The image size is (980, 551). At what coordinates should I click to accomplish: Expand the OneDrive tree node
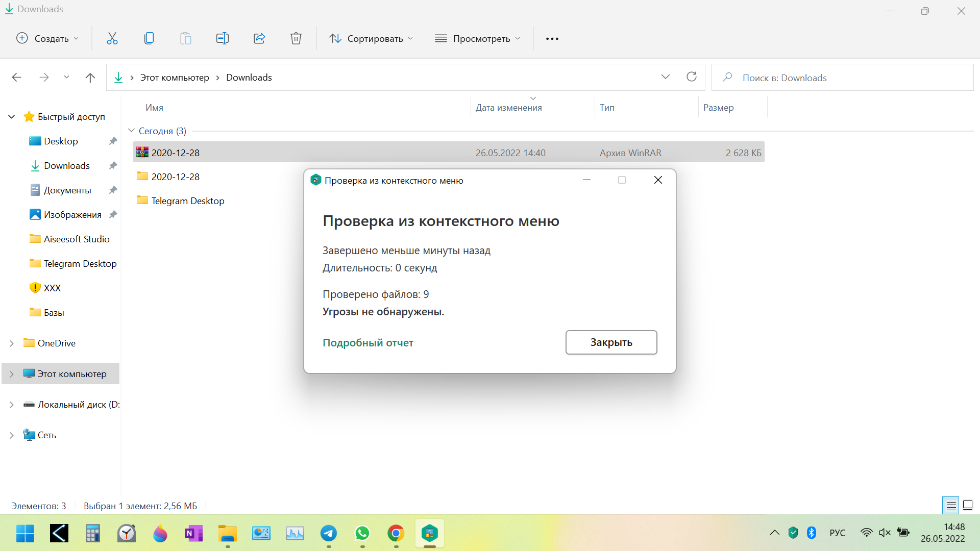coord(12,343)
